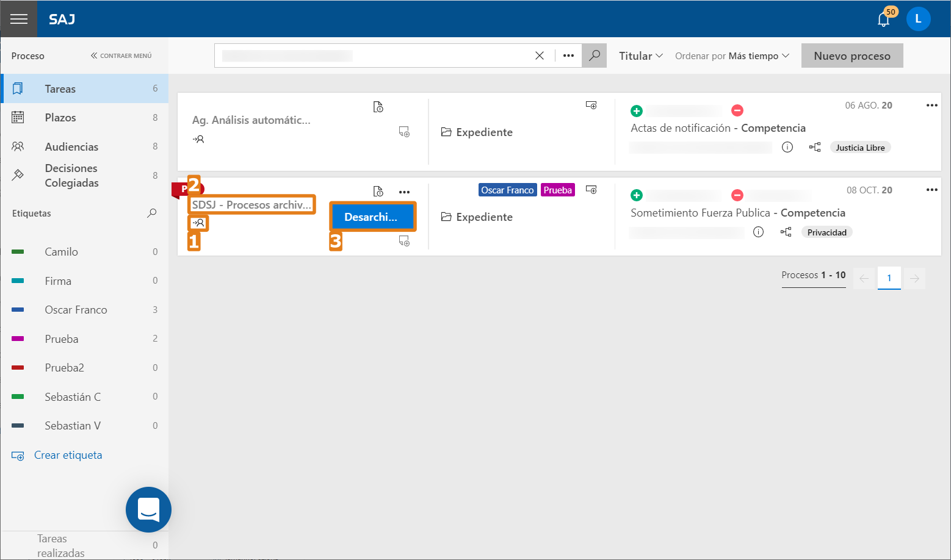Open info icon beside Privacidad chip
Viewport: 951px width, 560px height.
coord(758,232)
